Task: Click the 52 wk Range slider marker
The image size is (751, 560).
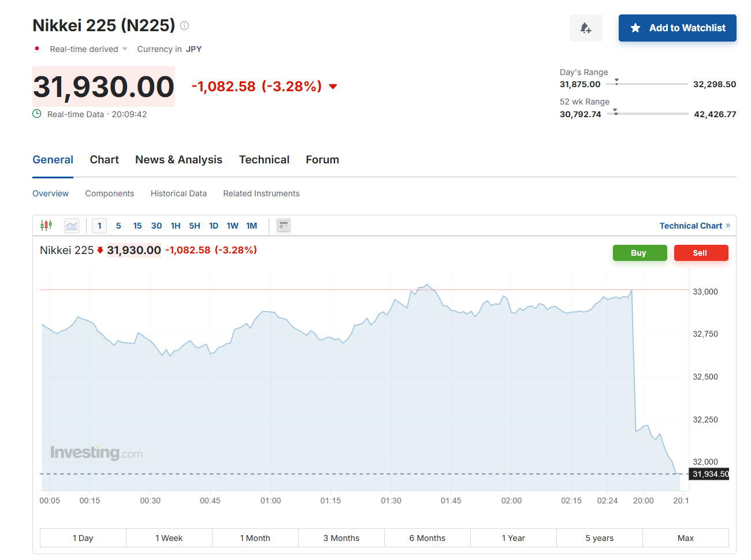Action: click(615, 111)
